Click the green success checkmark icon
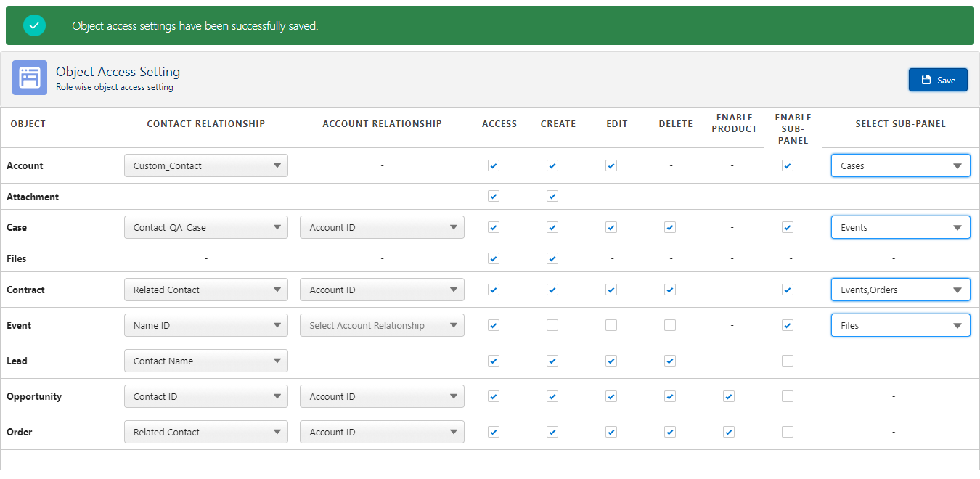Screen dimensions: 980x479 point(34,25)
